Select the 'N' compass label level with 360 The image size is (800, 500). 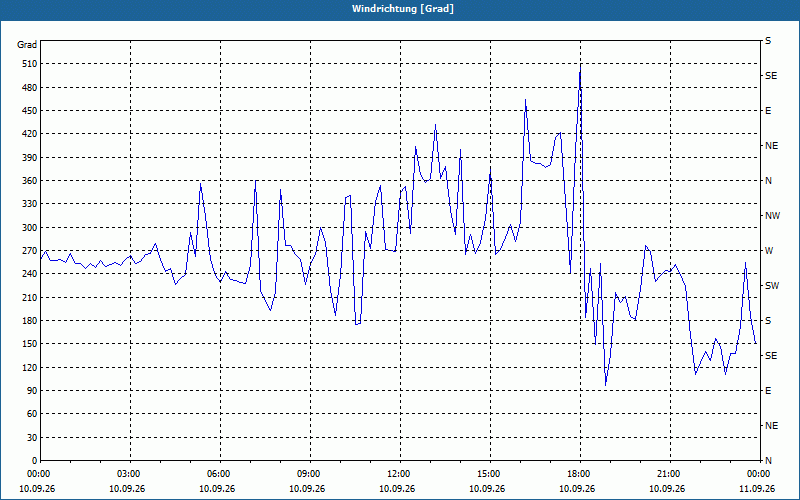pos(768,181)
